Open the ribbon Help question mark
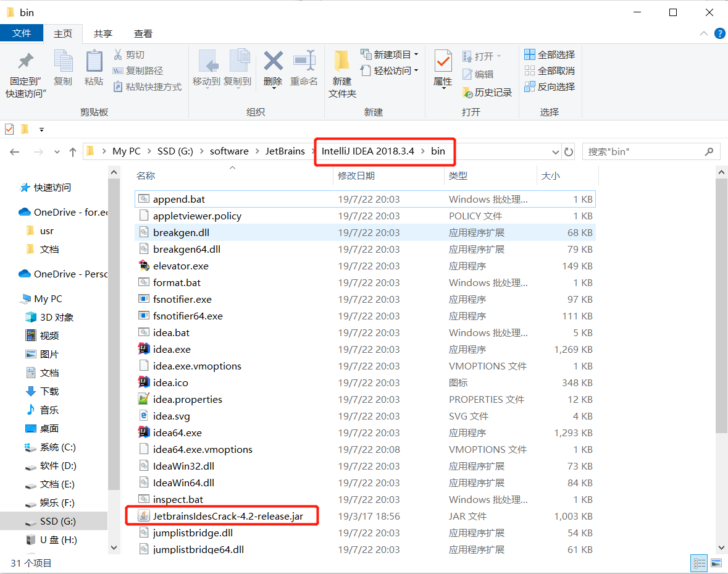 tap(719, 33)
